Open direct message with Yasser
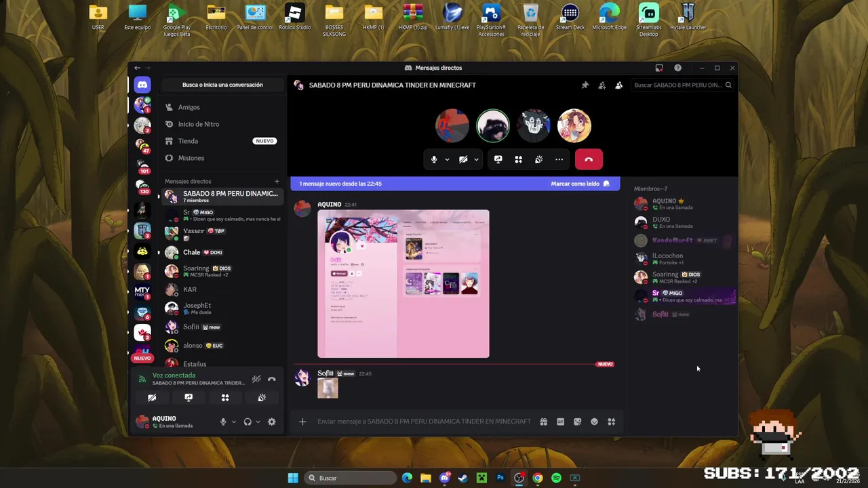Viewport: 868px width, 488px height. point(222,234)
